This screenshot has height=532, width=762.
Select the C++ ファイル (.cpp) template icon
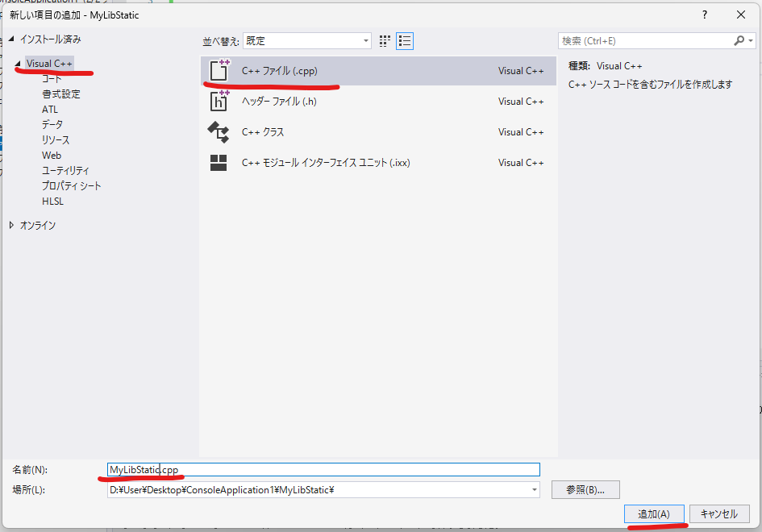(x=219, y=71)
